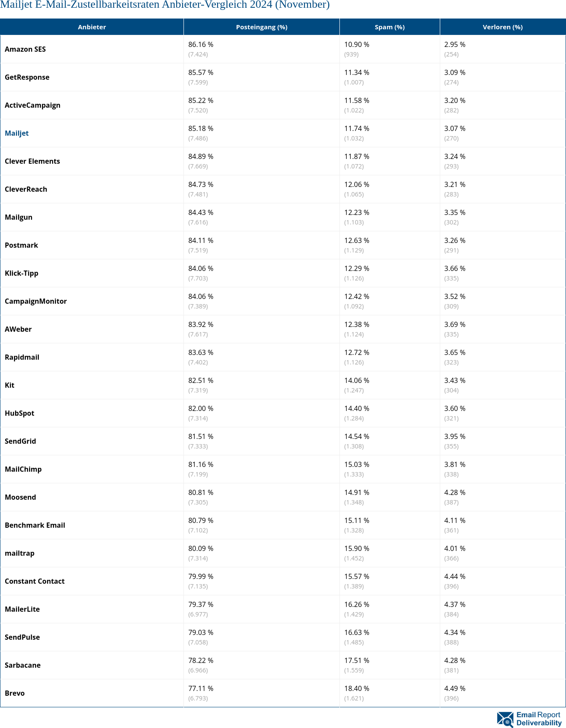
Task: Open the Mailjet provider link
Action: [17, 133]
